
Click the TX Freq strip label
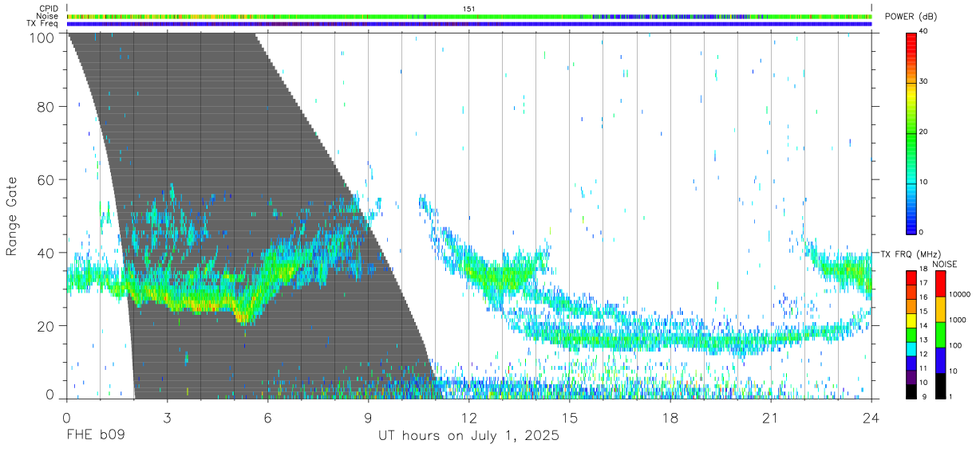(44, 24)
